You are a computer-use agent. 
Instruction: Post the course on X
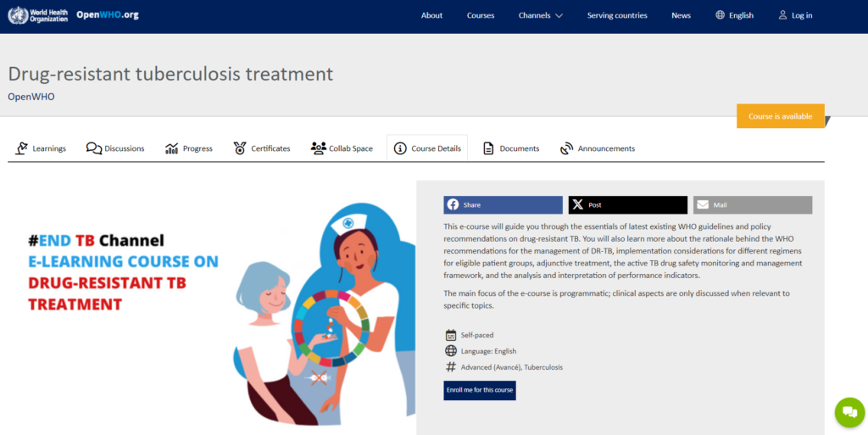[x=628, y=204]
